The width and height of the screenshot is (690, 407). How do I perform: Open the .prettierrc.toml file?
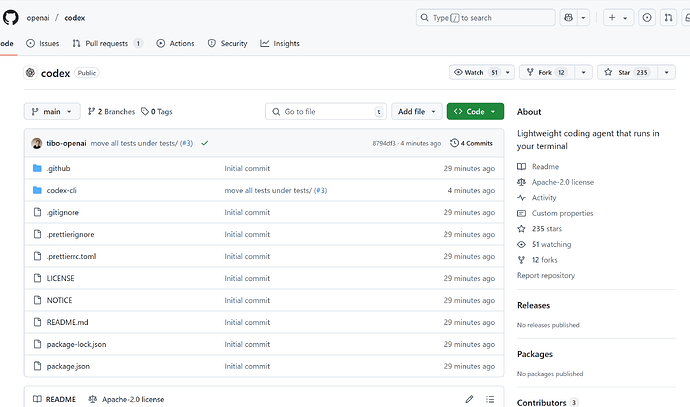point(71,257)
